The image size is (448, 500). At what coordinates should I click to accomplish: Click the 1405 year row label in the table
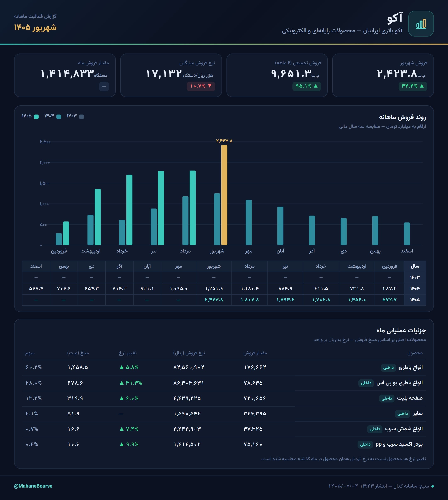(415, 300)
